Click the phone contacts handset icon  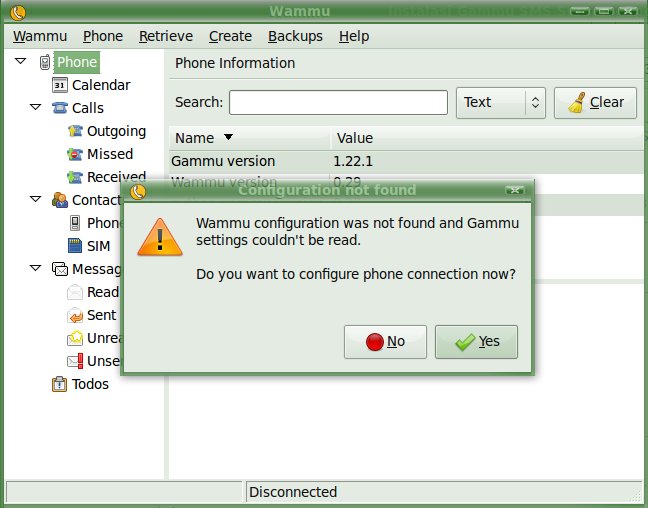[x=75, y=223]
